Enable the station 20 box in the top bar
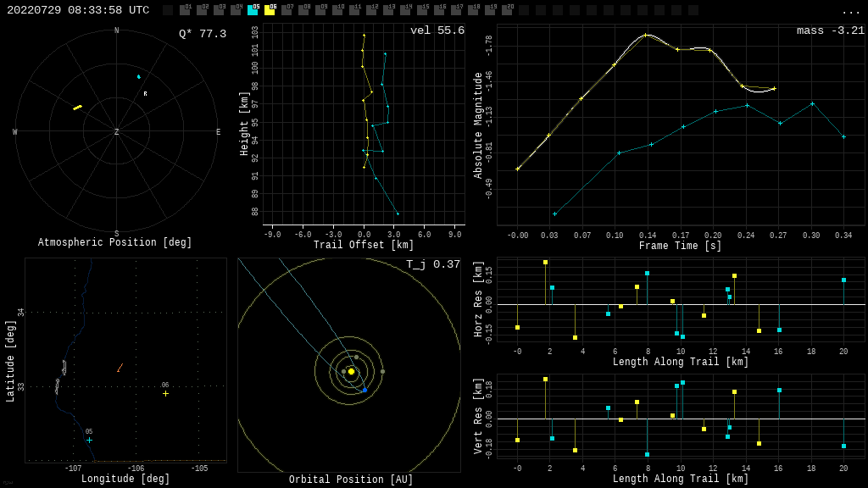Screen dimensions: 868x488 [x=507, y=10]
